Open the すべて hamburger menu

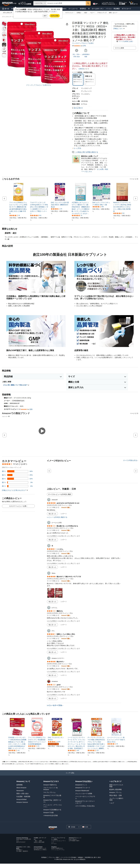coord(6,9)
